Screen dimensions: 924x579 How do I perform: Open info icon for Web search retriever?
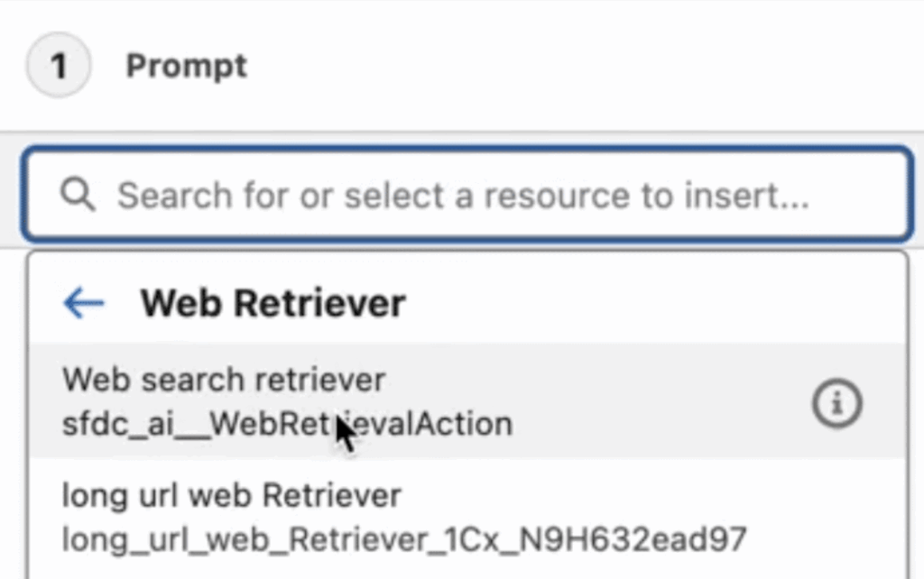click(x=836, y=403)
